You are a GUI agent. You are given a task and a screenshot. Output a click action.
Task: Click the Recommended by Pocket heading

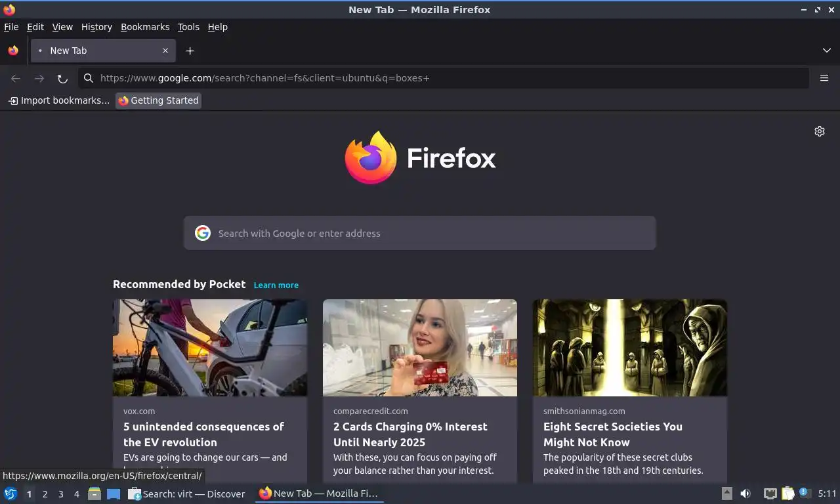(179, 284)
